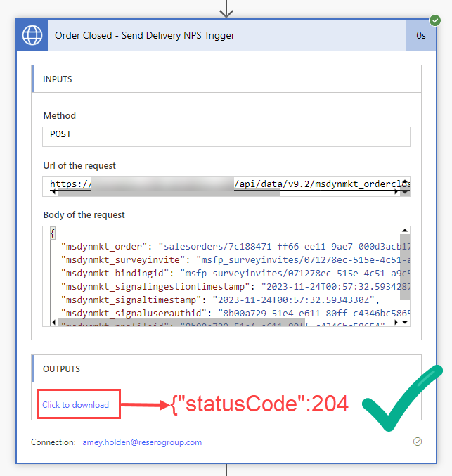Open the Click to download outputs link

tap(75, 405)
